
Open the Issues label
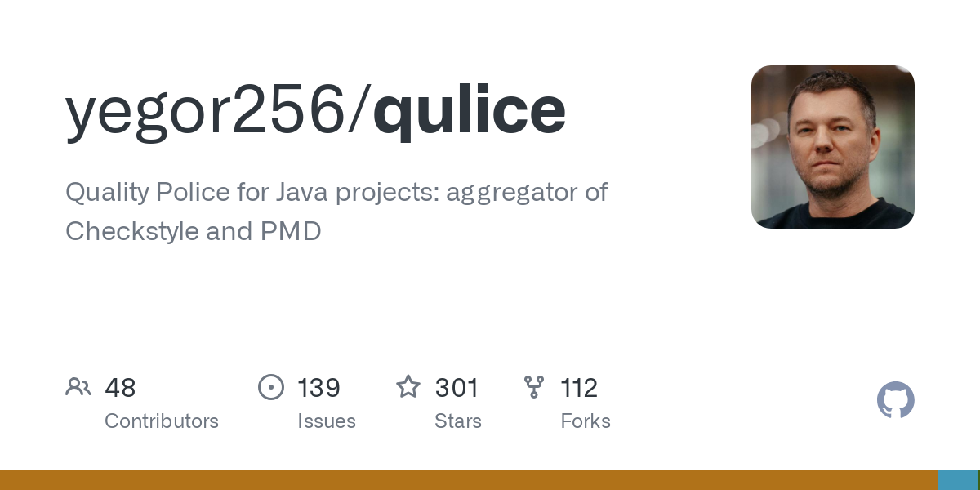click(327, 421)
